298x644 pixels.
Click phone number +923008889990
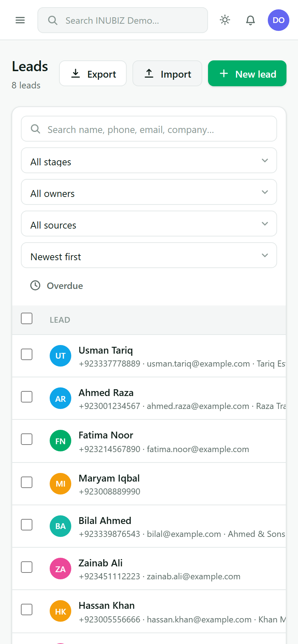click(109, 492)
